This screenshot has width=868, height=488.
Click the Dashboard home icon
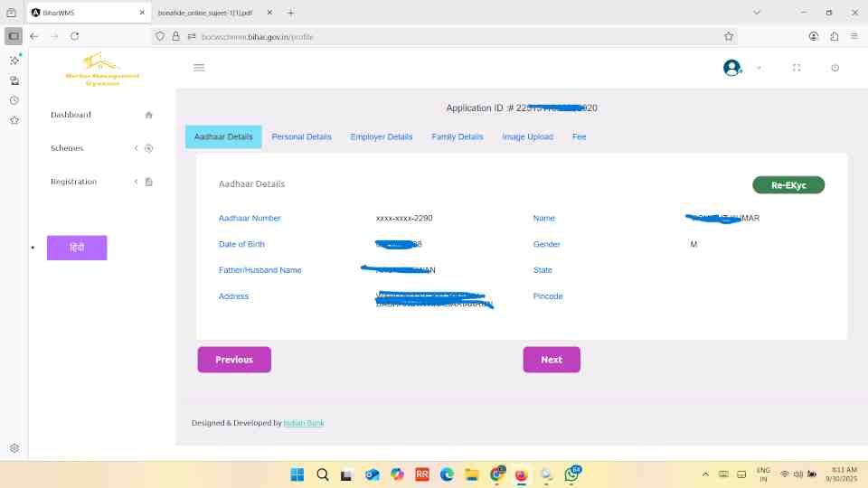coord(149,115)
